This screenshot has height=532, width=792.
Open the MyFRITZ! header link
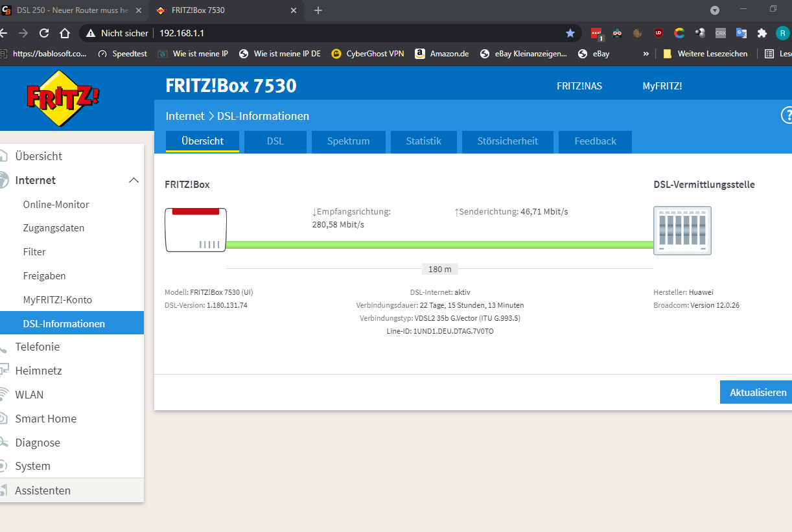[x=662, y=86]
